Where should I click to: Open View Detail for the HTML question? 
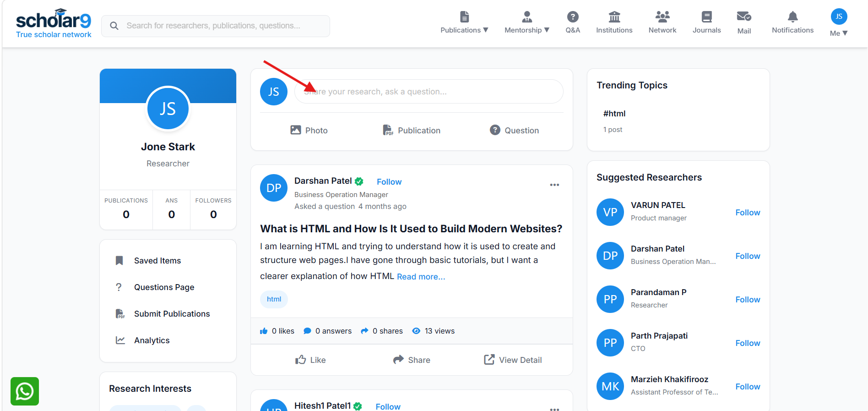[x=513, y=360]
